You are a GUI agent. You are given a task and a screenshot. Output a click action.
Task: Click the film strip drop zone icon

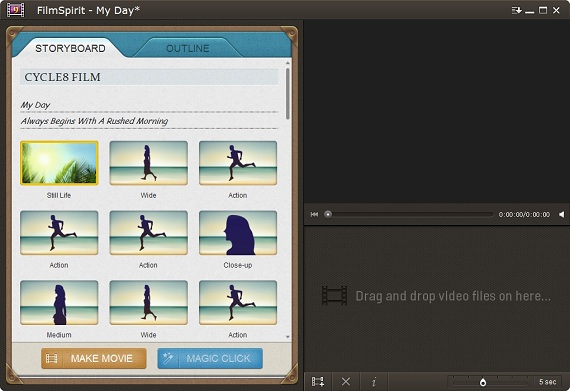coord(334,295)
